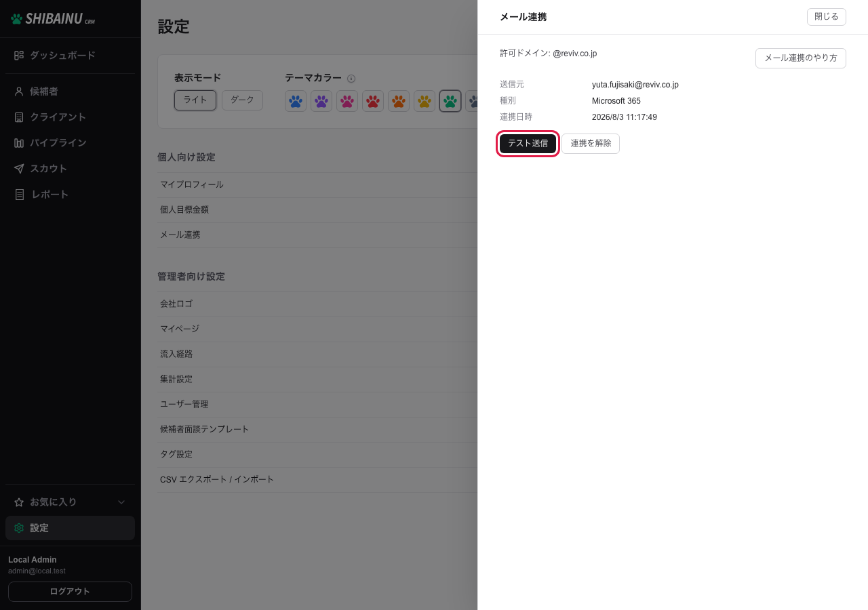Open 個人目標金額 settings row

coord(317,210)
